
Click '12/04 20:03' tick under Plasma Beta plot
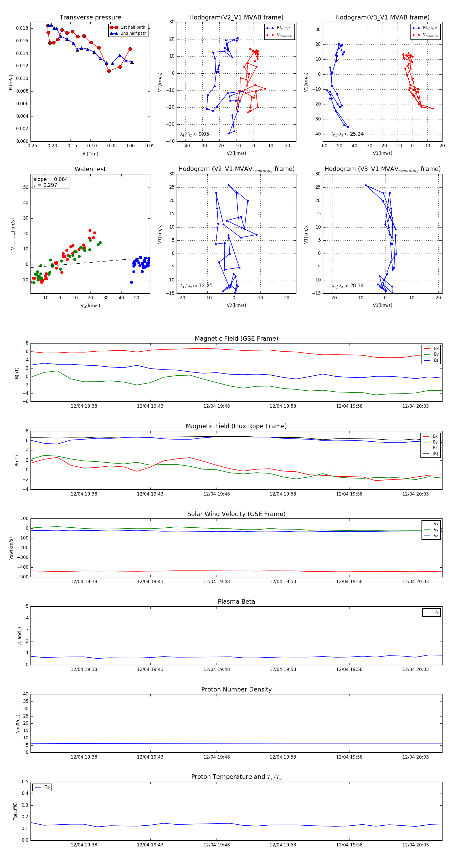(415, 669)
